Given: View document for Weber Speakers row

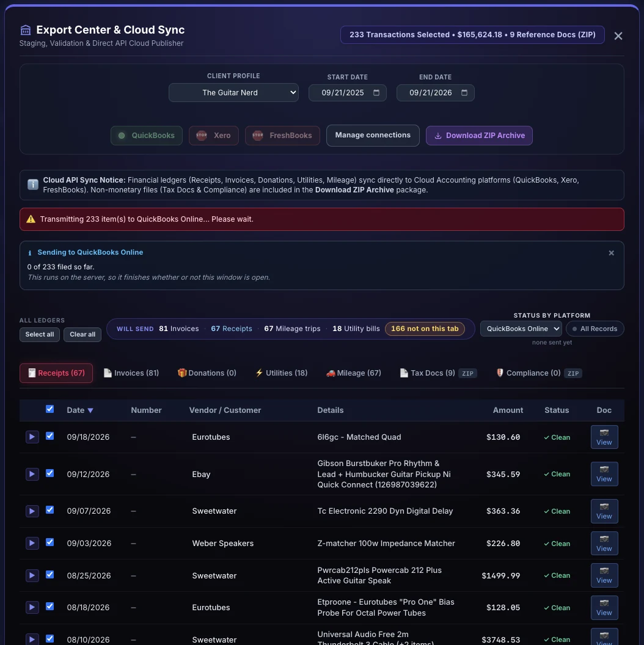Looking at the screenshot, I should [604, 544].
